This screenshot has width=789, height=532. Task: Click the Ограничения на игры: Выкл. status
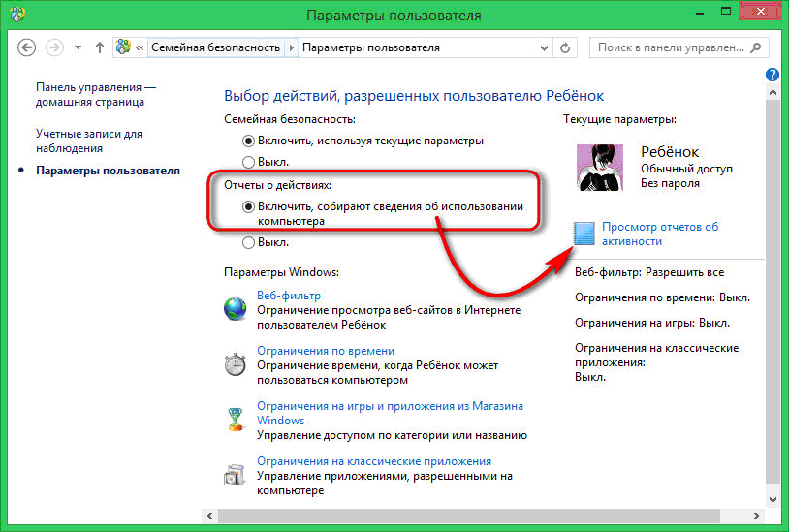[x=652, y=323]
